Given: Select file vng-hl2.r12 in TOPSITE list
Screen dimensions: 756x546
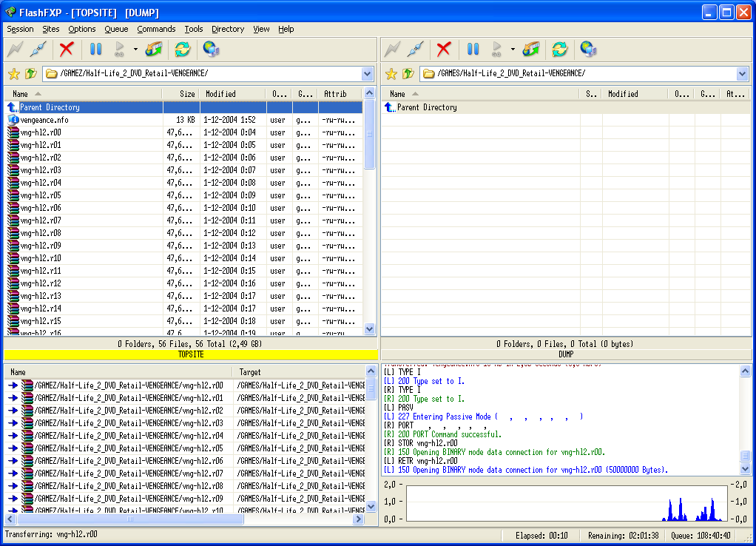Looking at the screenshot, I should coord(183,283).
